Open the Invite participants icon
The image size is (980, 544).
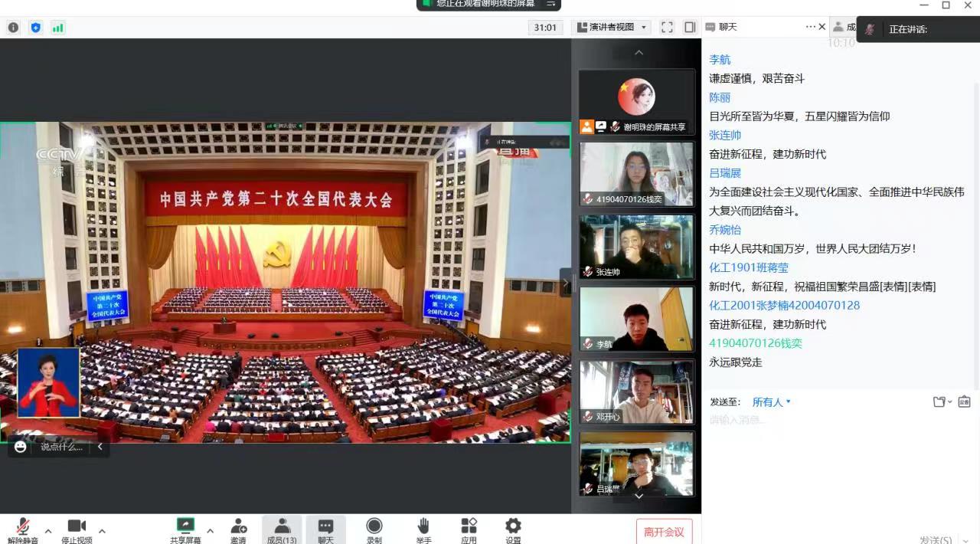[238, 526]
